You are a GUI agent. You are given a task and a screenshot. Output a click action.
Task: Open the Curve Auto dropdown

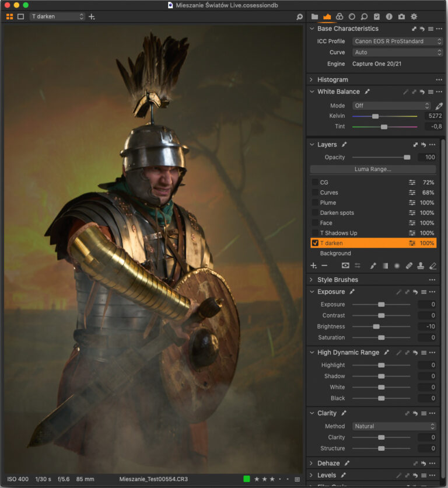(x=397, y=53)
